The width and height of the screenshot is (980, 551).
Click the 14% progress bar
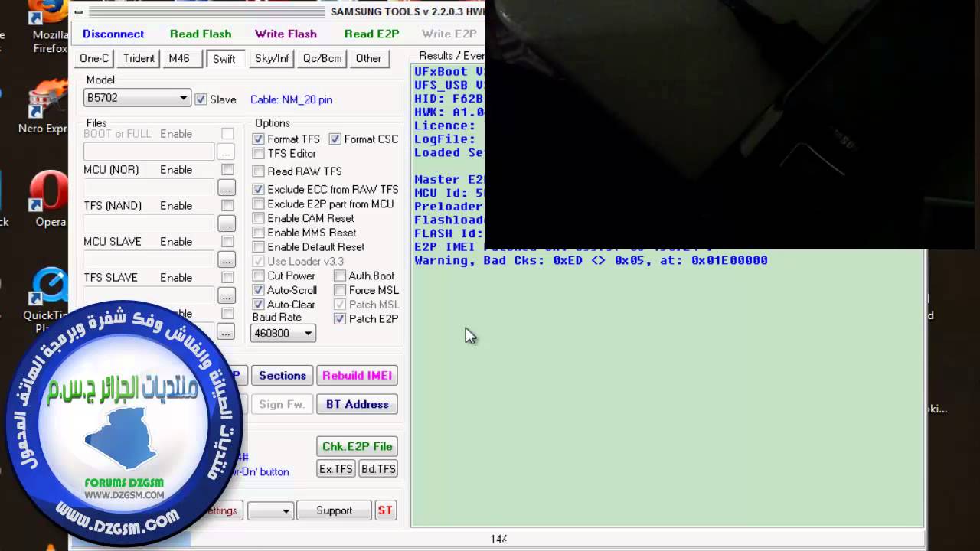pos(498,539)
